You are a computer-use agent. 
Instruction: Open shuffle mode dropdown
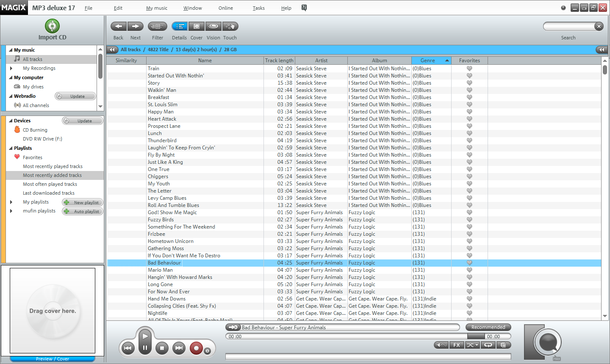pyautogui.click(x=472, y=345)
